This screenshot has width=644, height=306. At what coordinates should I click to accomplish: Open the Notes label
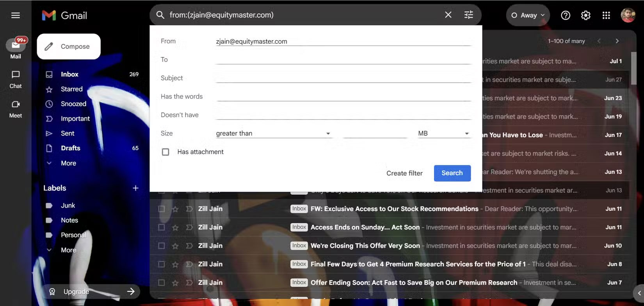(69, 220)
